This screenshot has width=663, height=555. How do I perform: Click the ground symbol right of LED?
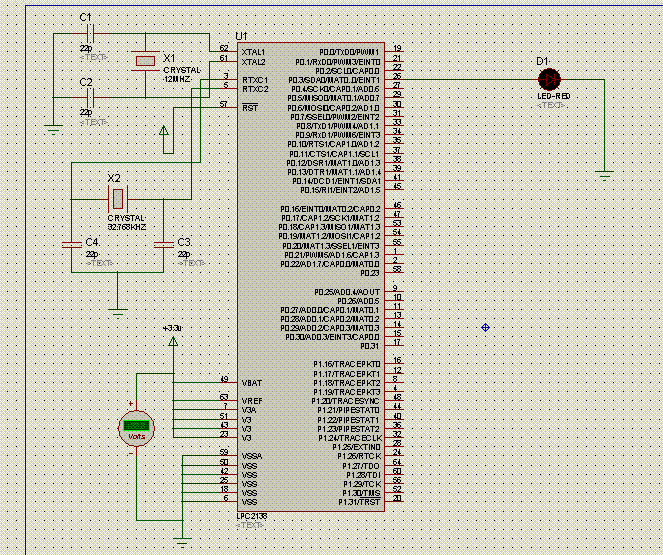pos(604,176)
